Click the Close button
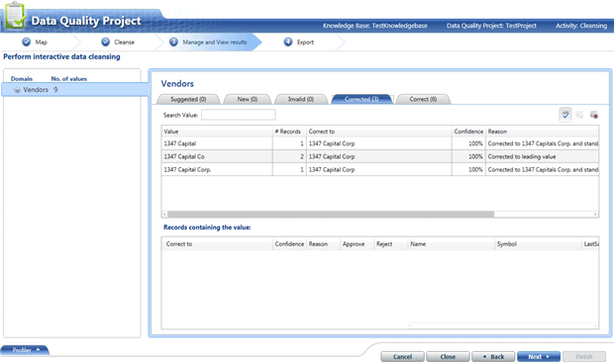 pos(448,356)
